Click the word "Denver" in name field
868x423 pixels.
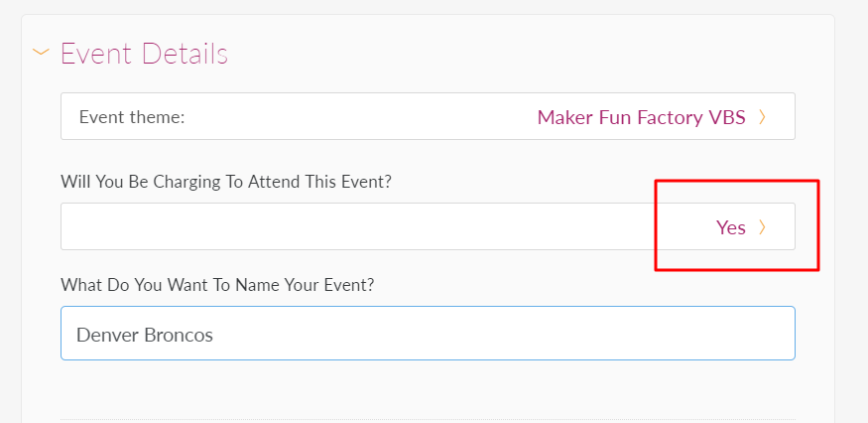[107, 335]
